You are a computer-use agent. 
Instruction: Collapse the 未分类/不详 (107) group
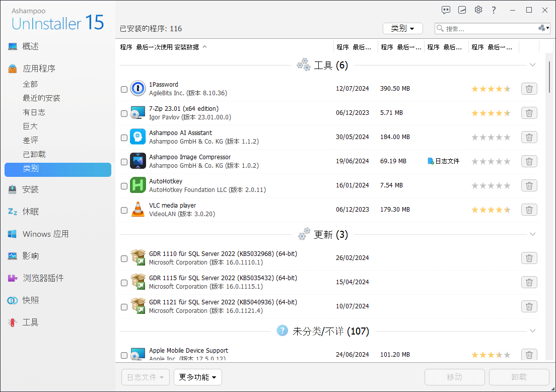[x=532, y=331]
